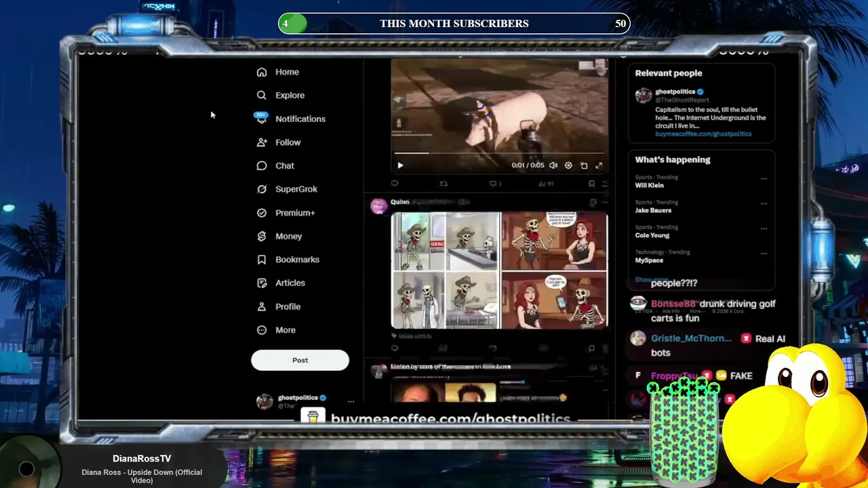
Task: Click the DianaRossTV now-playing title
Action: [x=142, y=459]
